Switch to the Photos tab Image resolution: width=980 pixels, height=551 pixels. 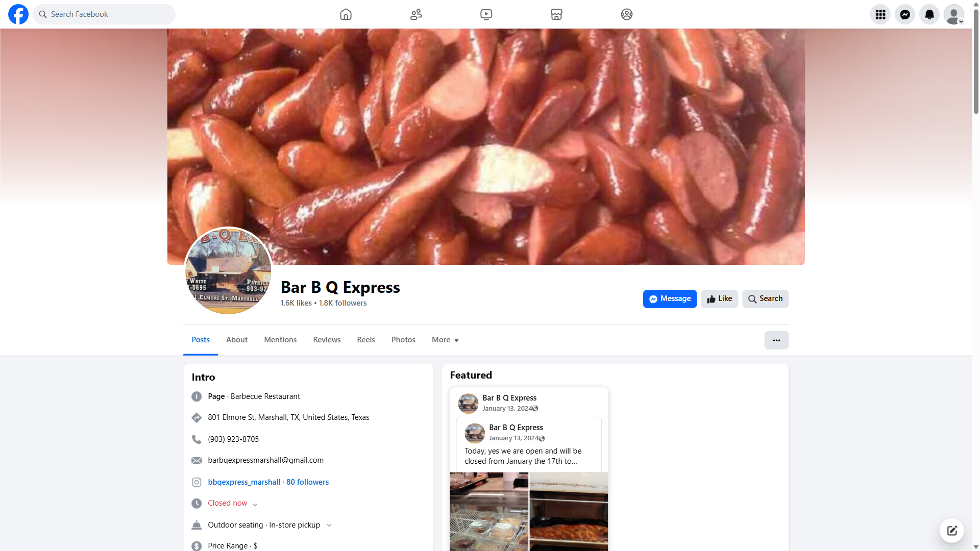(x=403, y=340)
